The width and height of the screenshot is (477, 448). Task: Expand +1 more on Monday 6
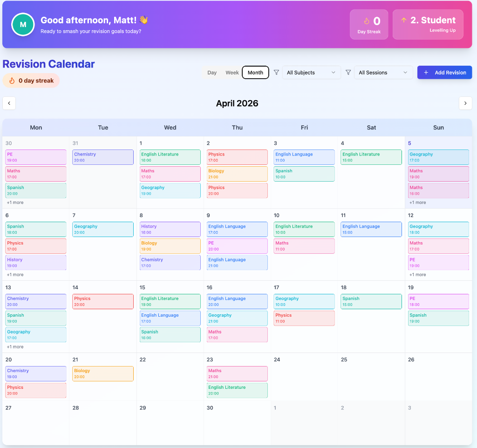pos(15,275)
